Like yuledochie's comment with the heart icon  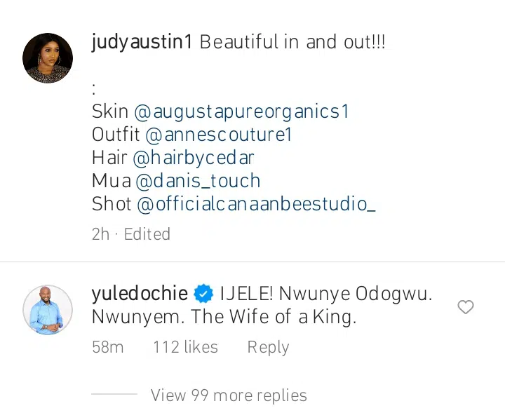pyautogui.click(x=466, y=307)
